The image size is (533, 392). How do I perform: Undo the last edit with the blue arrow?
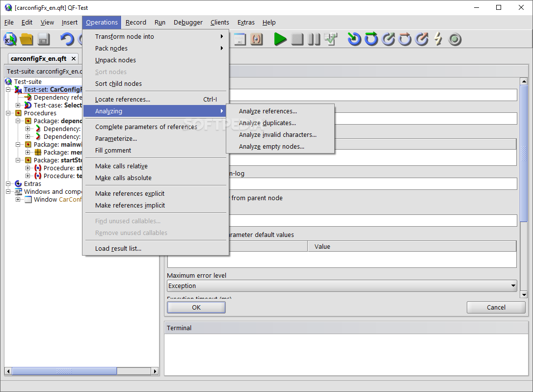pos(67,39)
